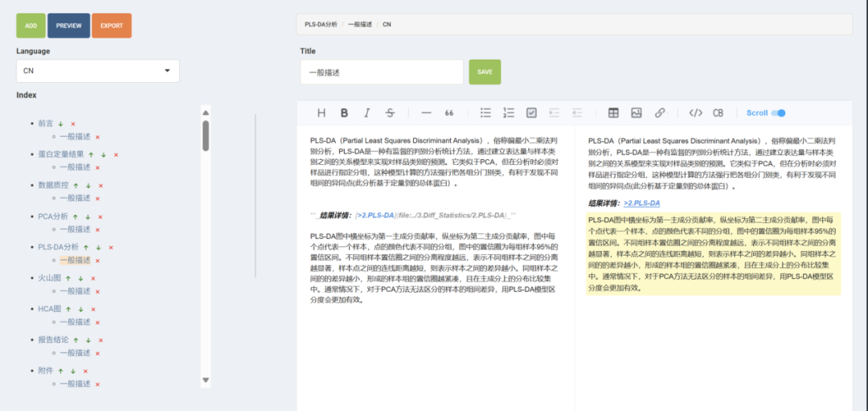
Task: Select 报告结论 in the index
Action: click(53, 340)
